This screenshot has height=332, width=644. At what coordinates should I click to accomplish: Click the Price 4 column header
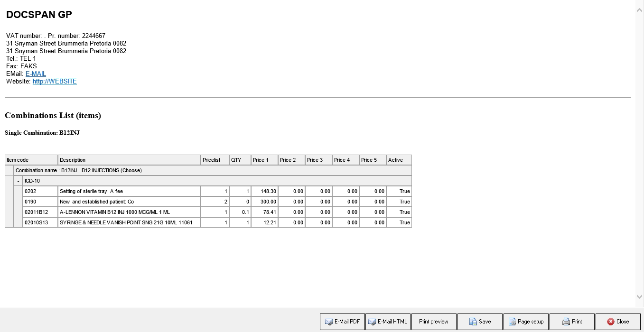point(346,160)
